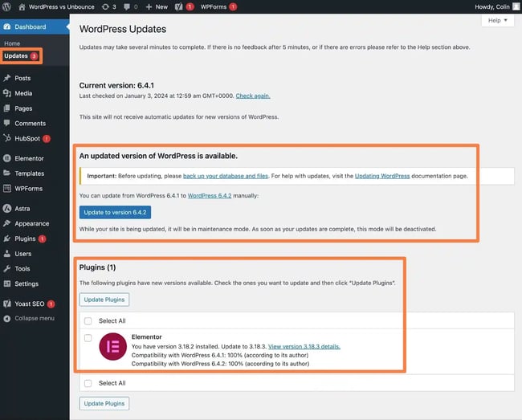Open the HubSpot menu label
This screenshot has height=420, width=522.
[27, 138]
